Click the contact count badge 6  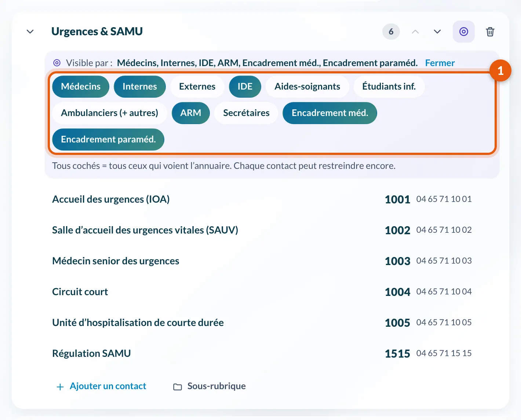click(391, 32)
